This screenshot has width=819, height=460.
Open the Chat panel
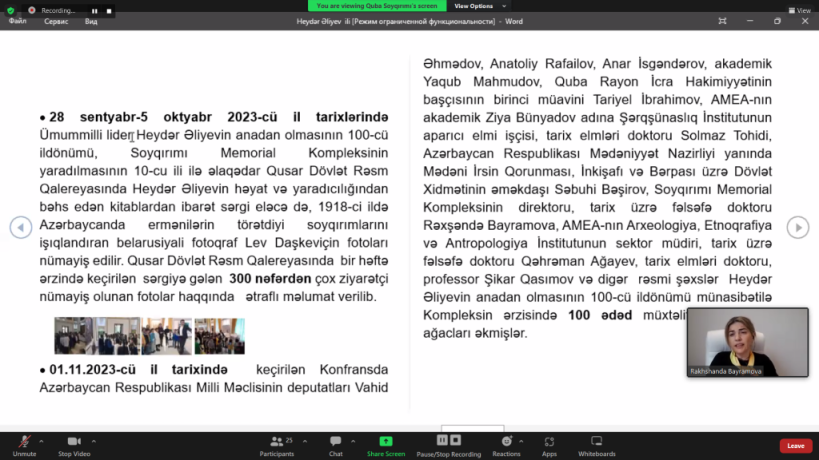tap(335, 446)
